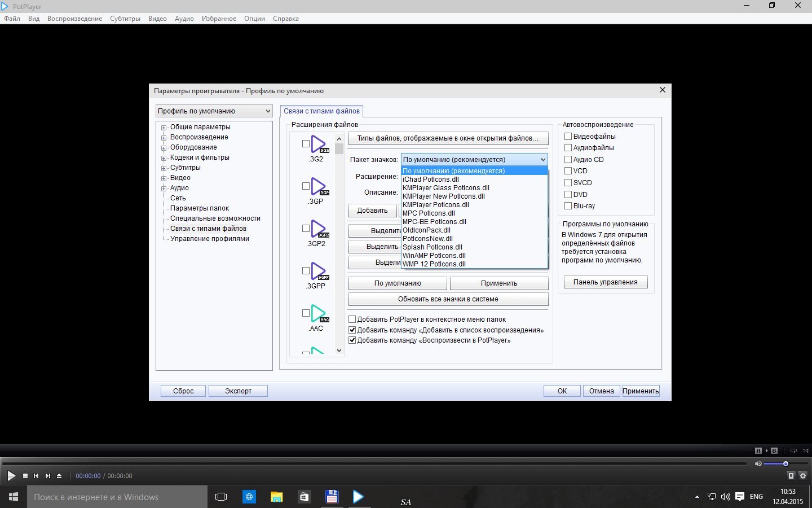Uncheck 'Воспроизвести в PotPlayer' command checkbox
This screenshot has width=812, height=508.
click(352, 340)
